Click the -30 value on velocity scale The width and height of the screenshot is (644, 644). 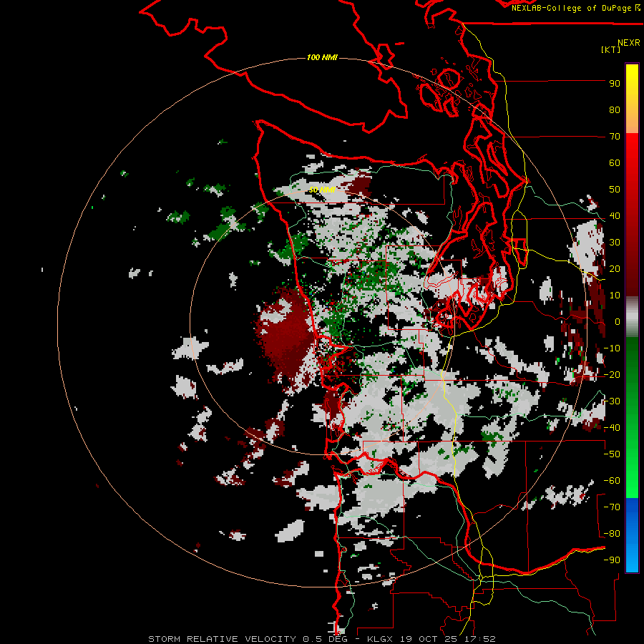(x=612, y=401)
